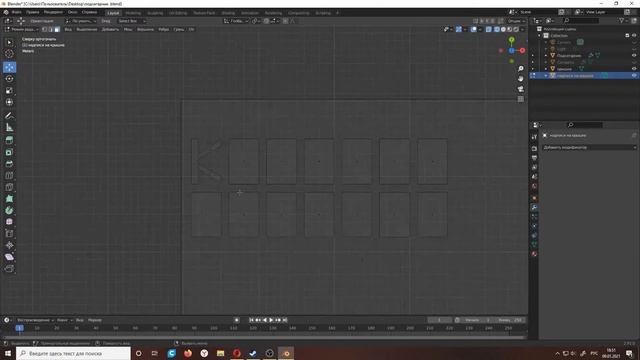Viewport: 640px width, 360px height.
Task: Click the green Y axis gizmo ball
Action: (x=511, y=40)
